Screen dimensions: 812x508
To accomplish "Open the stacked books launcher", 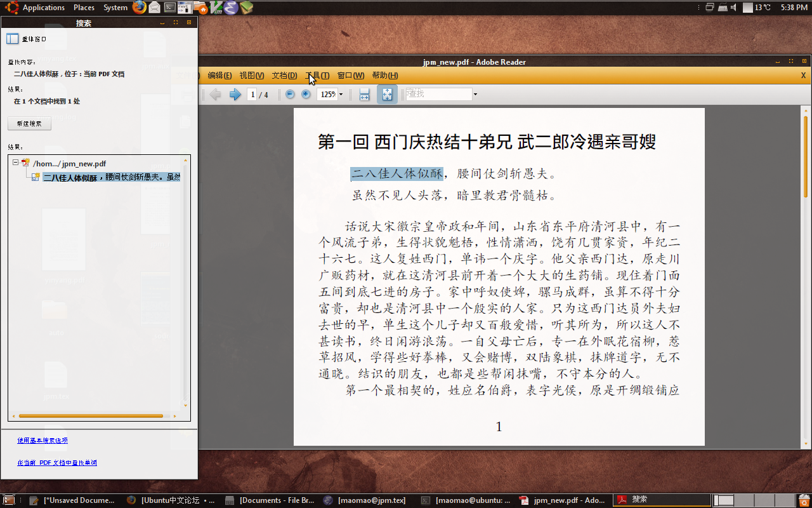I will (x=246, y=8).
